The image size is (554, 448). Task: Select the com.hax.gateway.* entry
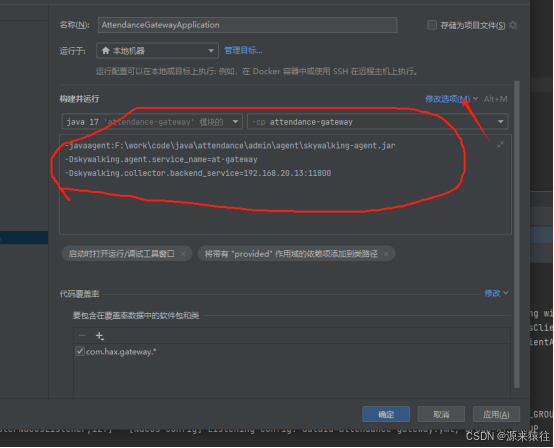coord(121,352)
